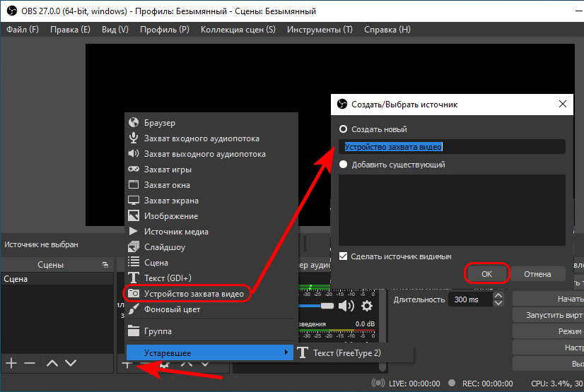This screenshot has height=392, width=584.
Task: Click the camera icon for Устройство захвата видео
Action: coord(134,293)
